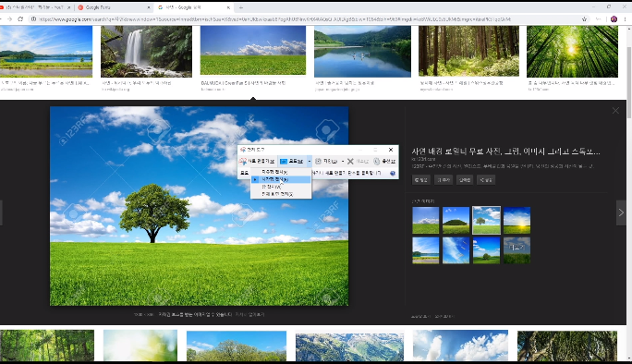Click the Delay timer button in Snipping Tool

(326, 162)
